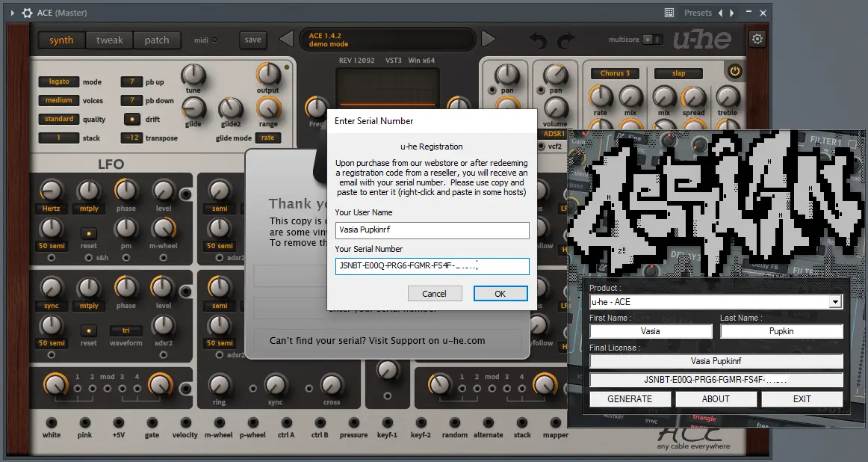Load next preset with right triangle
This screenshot has width=868, height=462.
pyautogui.click(x=489, y=40)
